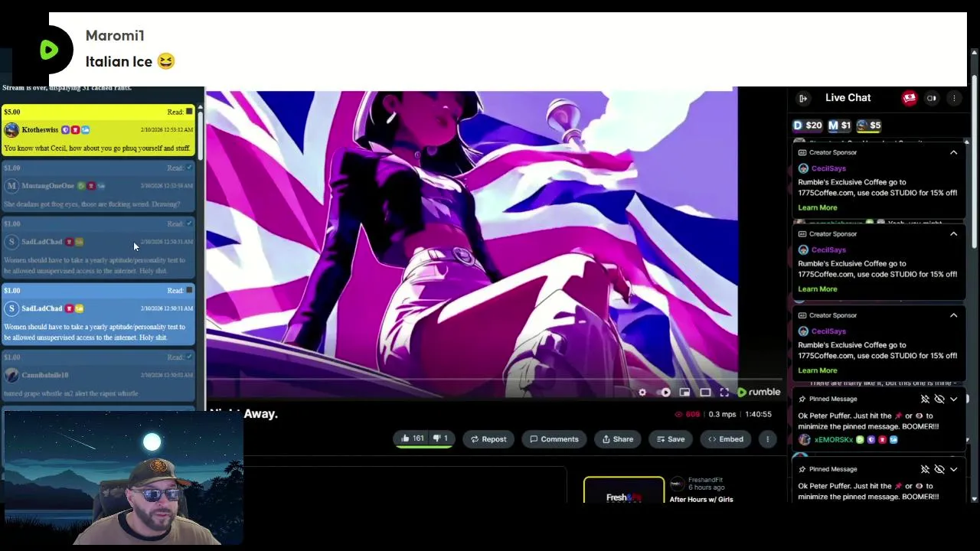Click the green Rumble logo beside Maromi1's message
980x551 pixels.
point(49,50)
